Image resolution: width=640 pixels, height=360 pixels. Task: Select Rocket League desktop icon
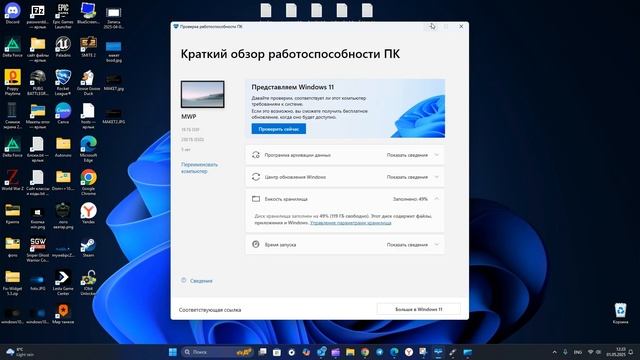click(63, 82)
